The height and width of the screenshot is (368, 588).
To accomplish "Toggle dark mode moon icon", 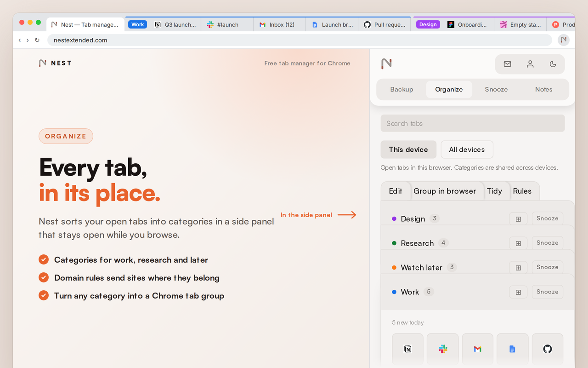I will pyautogui.click(x=553, y=64).
